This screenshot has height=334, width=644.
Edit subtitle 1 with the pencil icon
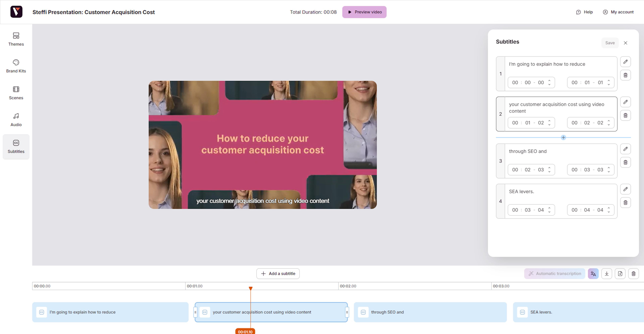click(625, 62)
